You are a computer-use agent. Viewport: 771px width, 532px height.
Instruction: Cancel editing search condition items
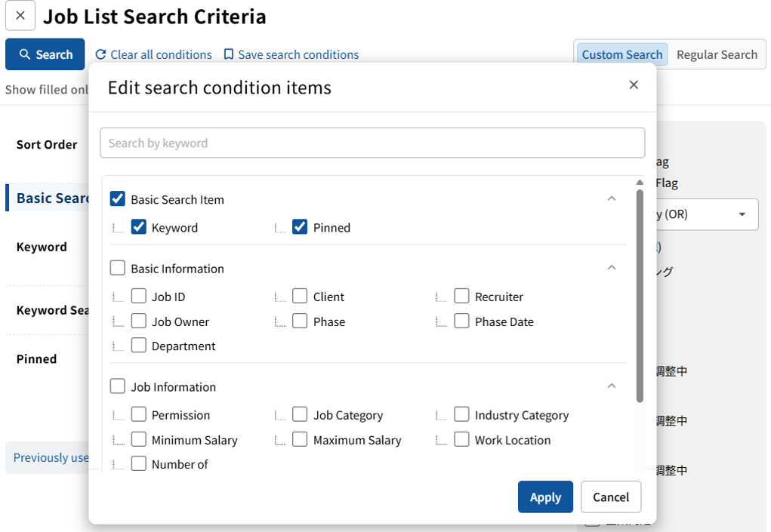tap(611, 497)
